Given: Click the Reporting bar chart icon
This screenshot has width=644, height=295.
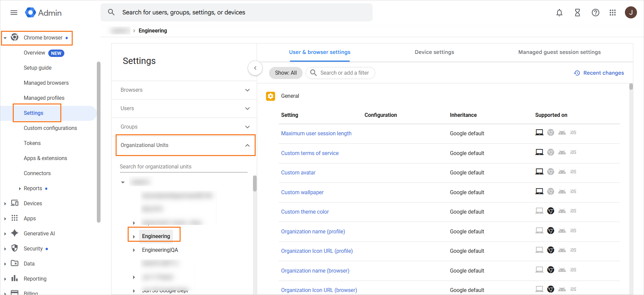Looking at the screenshot, I should tap(15, 278).
